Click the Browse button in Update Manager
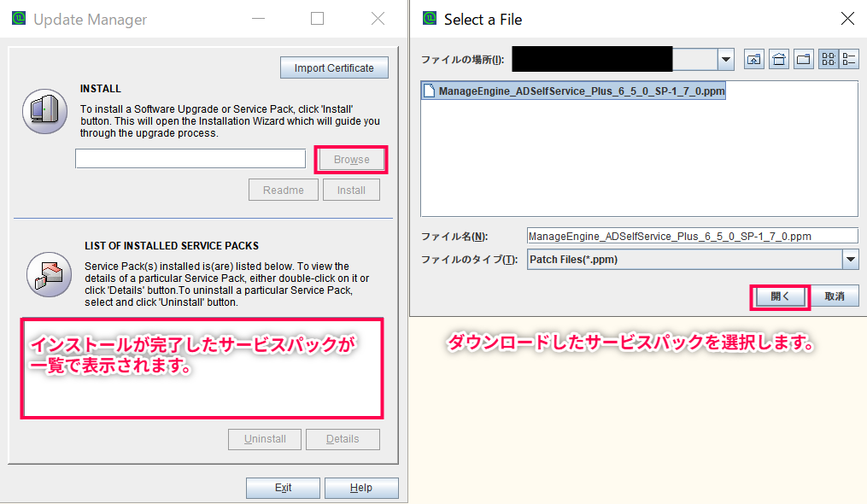This screenshot has width=867, height=504. [351, 160]
